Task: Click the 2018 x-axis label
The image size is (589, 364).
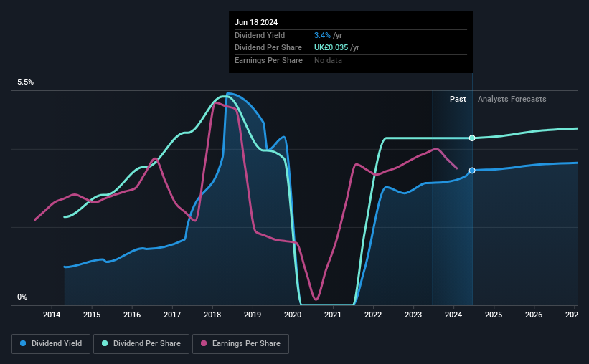Action: tap(212, 315)
